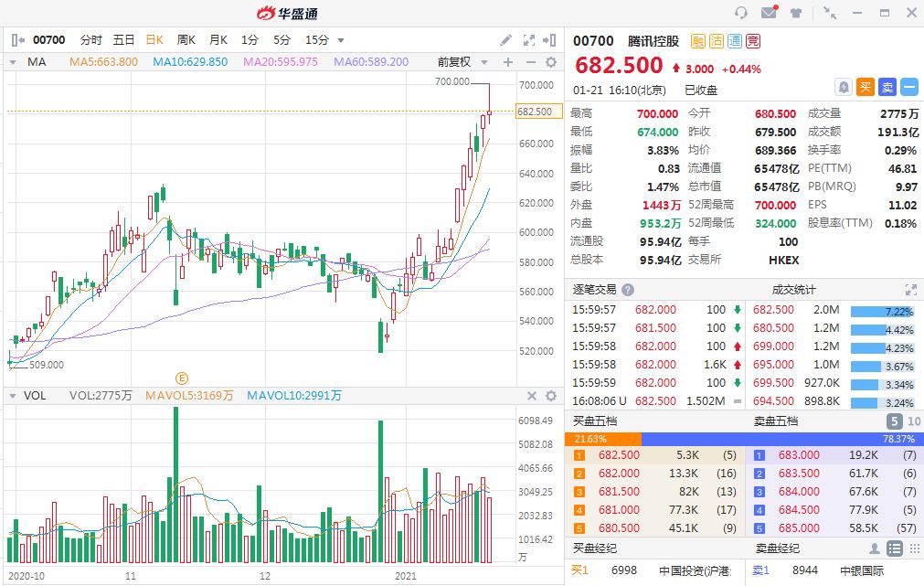Set a price alert with bell icon
Screen dimensions: 924x586
tap(844, 87)
